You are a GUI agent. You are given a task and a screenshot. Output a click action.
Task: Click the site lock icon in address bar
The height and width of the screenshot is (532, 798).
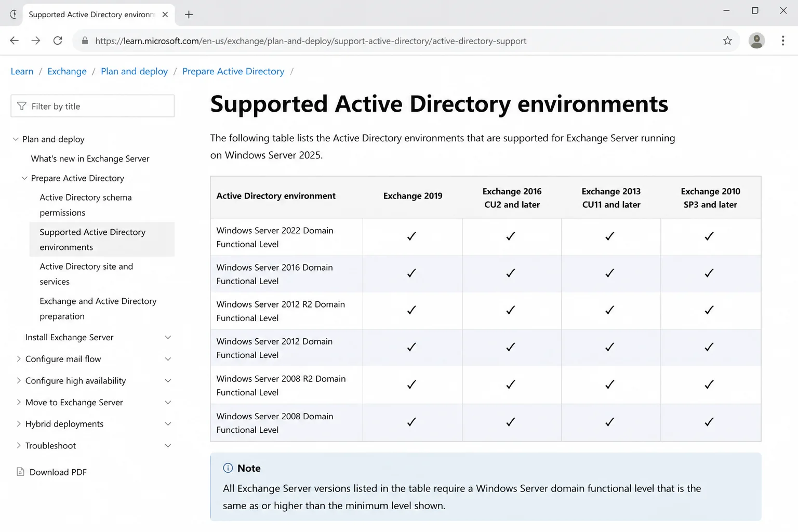[85, 41]
